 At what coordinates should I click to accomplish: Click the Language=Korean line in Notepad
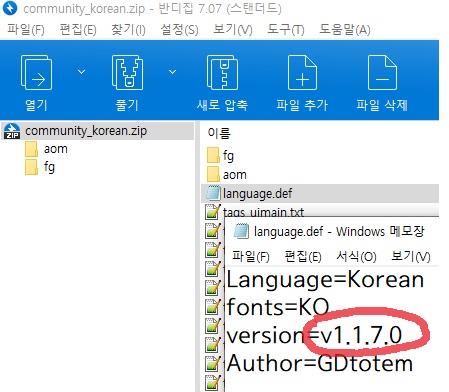coord(325,279)
